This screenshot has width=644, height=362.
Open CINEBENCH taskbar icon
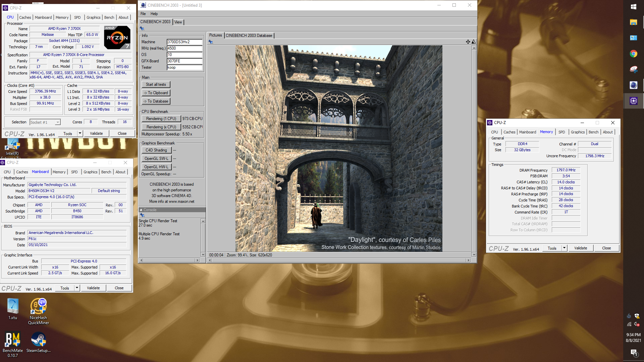(x=634, y=85)
